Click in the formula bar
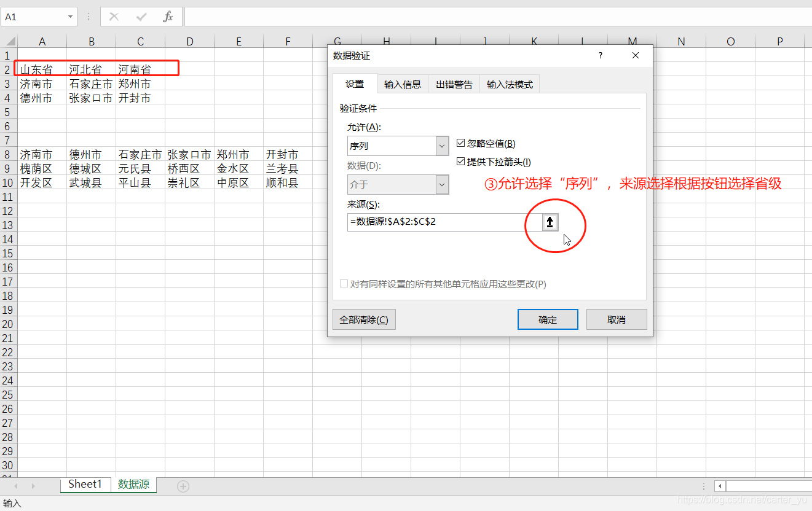This screenshot has height=511, width=812. point(498,17)
